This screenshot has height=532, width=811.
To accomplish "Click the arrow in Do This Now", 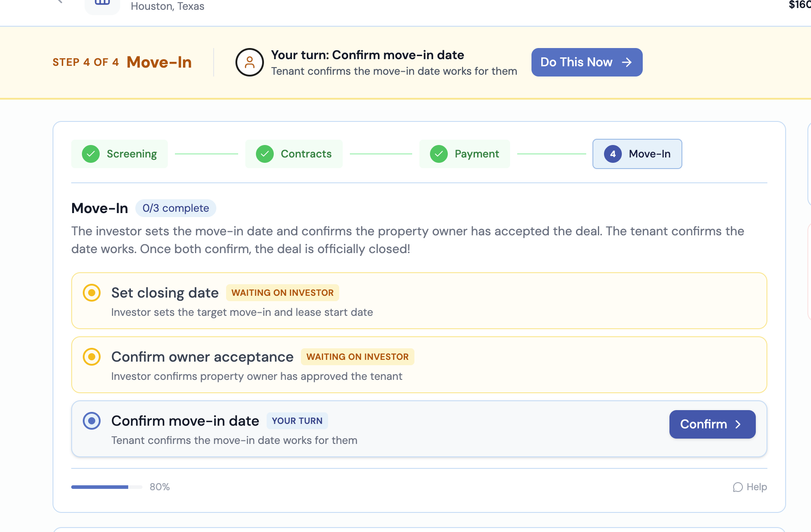I will tap(627, 62).
